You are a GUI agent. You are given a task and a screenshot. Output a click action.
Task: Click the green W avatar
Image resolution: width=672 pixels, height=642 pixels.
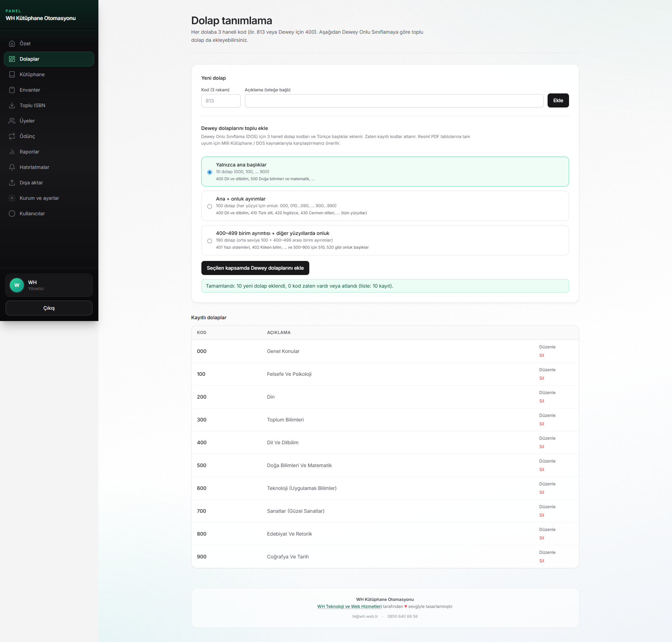coord(17,285)
